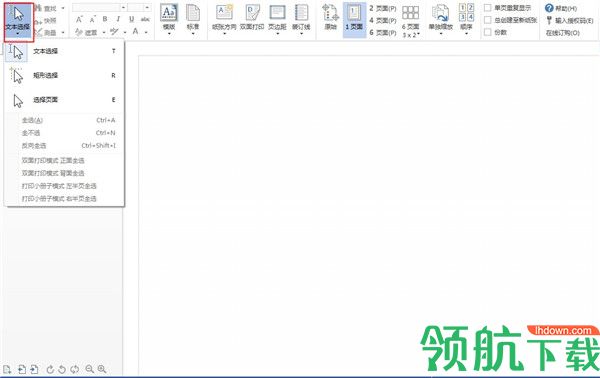
Task: Click the 测量 measure tool
Action: (45, 33)
